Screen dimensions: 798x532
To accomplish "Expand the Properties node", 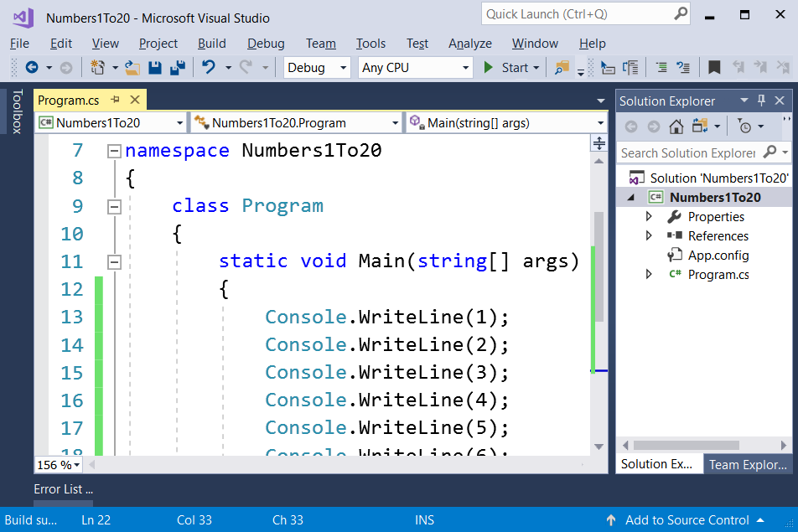I will 649,217.
